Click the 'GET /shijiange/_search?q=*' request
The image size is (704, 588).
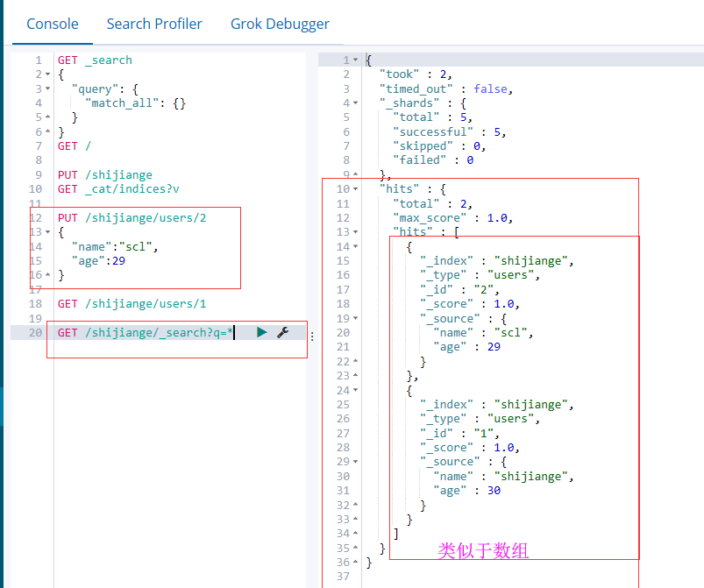tap(145, 333)
